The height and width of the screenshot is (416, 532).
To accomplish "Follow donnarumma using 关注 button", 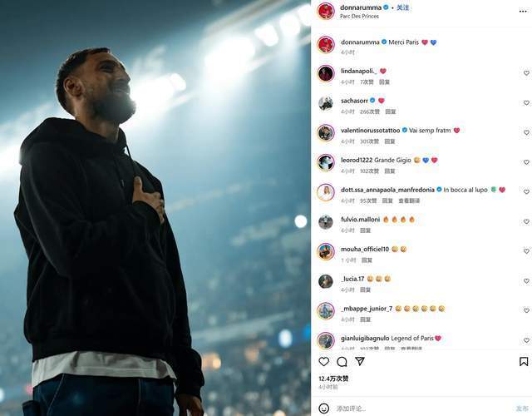I will (x=402, y=7).
